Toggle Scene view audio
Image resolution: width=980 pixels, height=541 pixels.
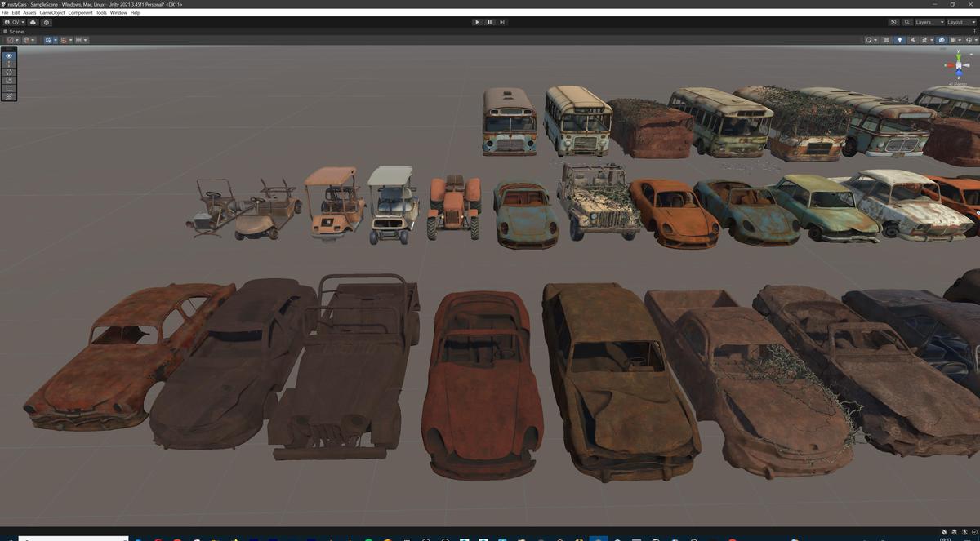click(913, 40)
